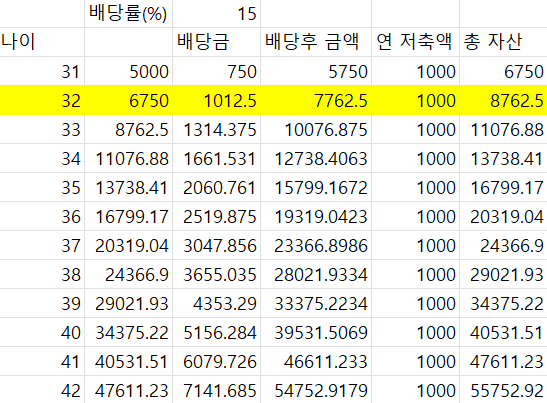This screenshot has width=547, height=403.
Task: Select the dividend rate value 15
Action: tap(216, 14)
